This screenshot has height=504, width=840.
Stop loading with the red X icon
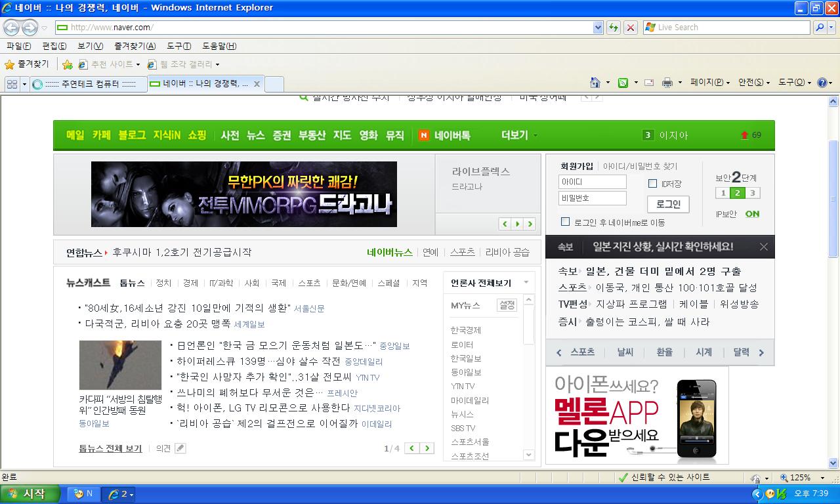tap(630, 28)
